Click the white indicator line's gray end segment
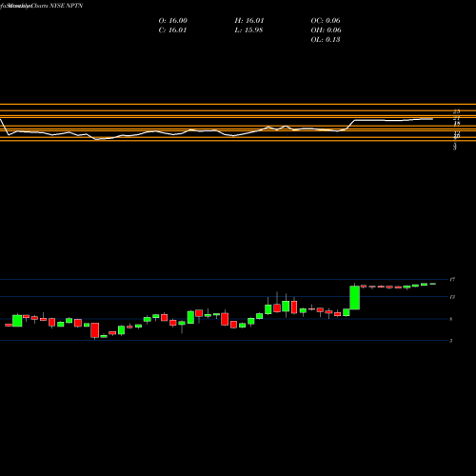This screenshot has height=476, width=476. [x=426, y=119]
